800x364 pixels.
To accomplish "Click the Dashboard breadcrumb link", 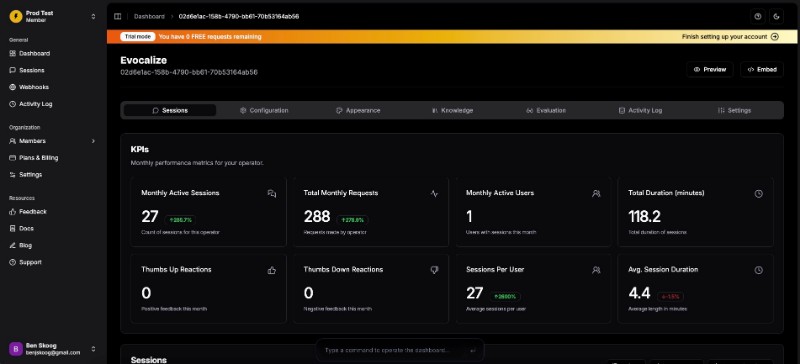I will [x=149, y=16].
